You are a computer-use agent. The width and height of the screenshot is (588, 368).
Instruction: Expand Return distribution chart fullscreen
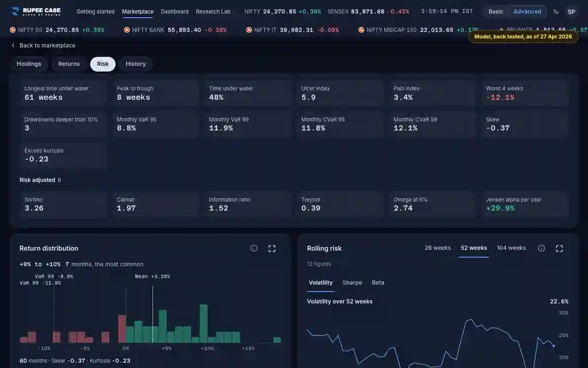tap(272, 248)
